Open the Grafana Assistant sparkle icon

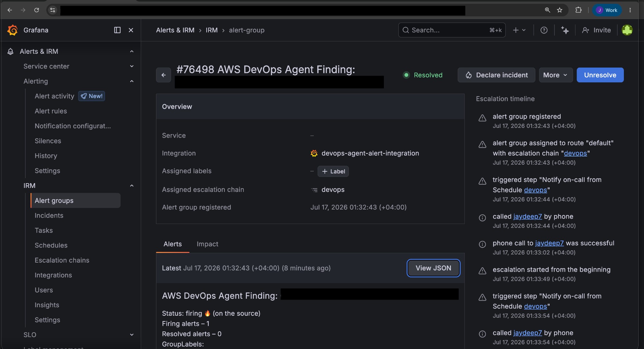pyautogui.click(x=565, y=30)
